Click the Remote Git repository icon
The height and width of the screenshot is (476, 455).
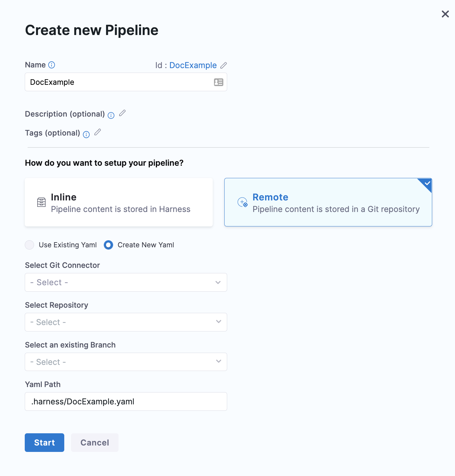(243, 202)
